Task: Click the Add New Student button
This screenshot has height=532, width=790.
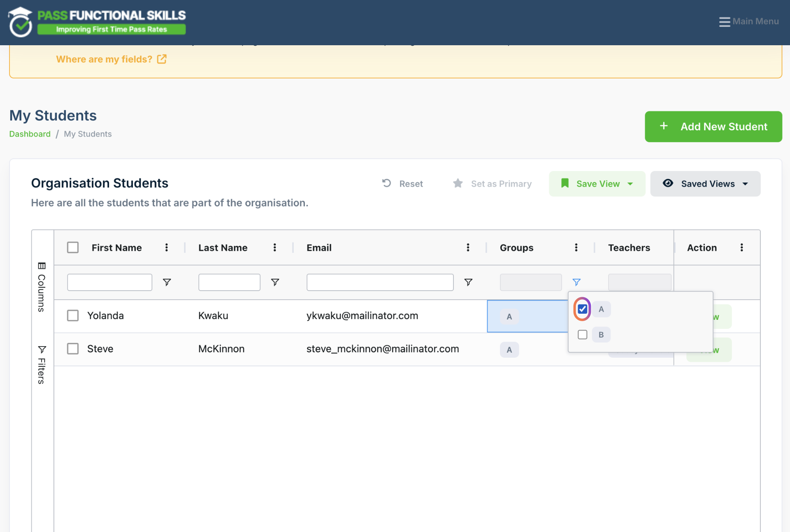Action: click(x=713, y=127)
